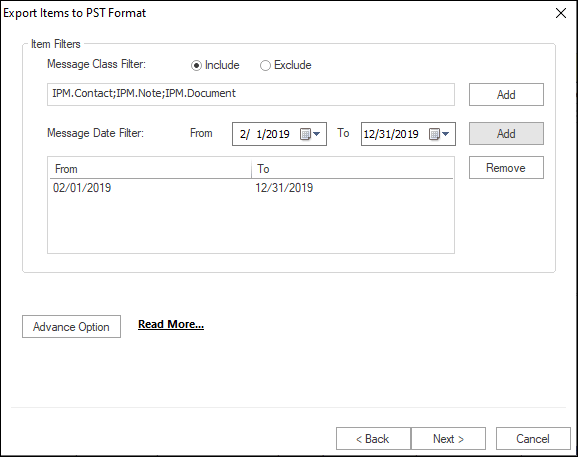Click the To column header

click(352, 169)
